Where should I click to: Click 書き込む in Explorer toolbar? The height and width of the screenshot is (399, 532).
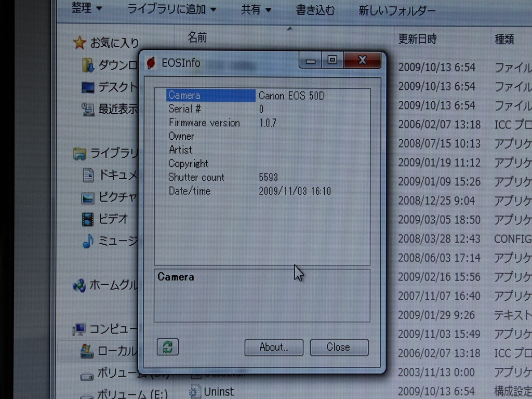[x=315, y=10]
